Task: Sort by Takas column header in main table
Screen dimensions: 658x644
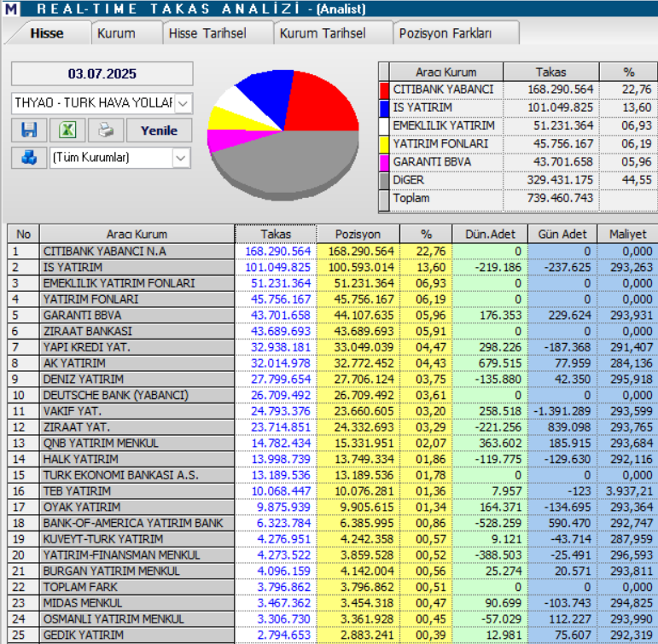Action: click(276, 234)
